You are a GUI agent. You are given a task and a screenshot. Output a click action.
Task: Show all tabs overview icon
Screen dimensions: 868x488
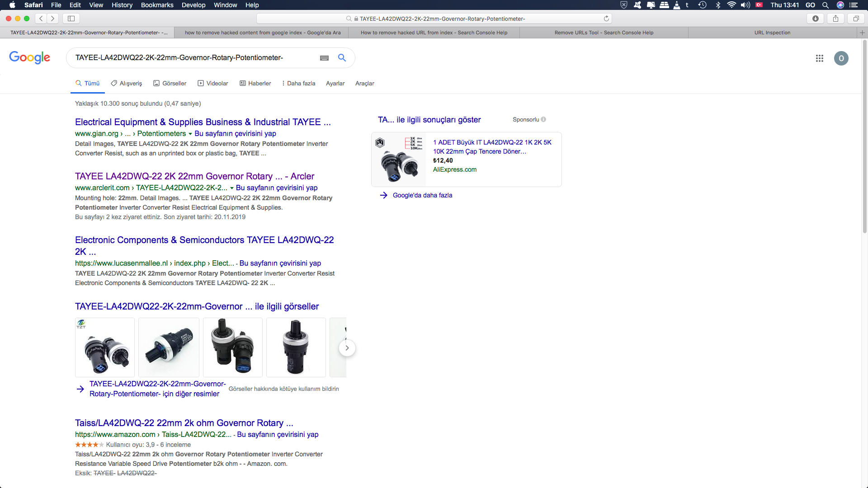coord(856,19)
